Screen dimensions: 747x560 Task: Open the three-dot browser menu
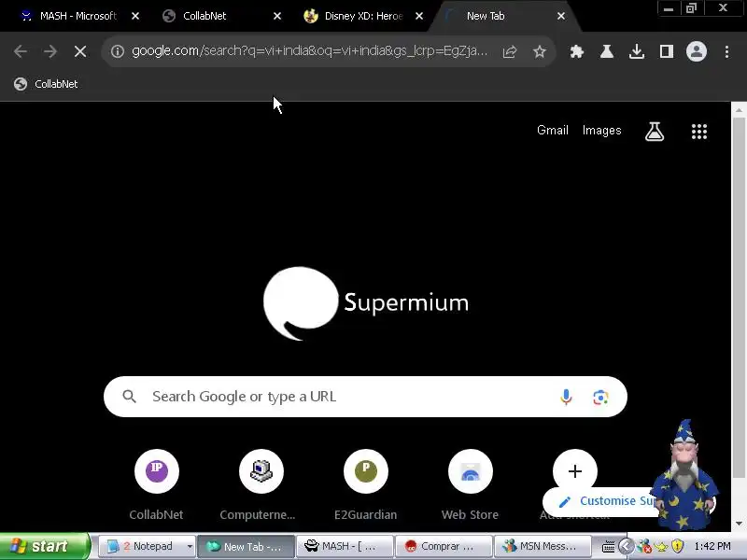tap(726, 51)
